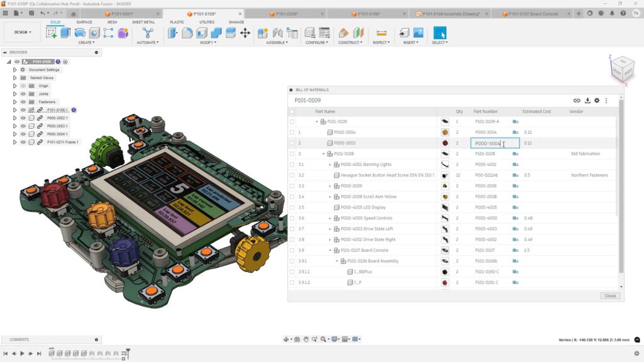
Task: Open the Move/Copy tool
Action: click(245, 33)
